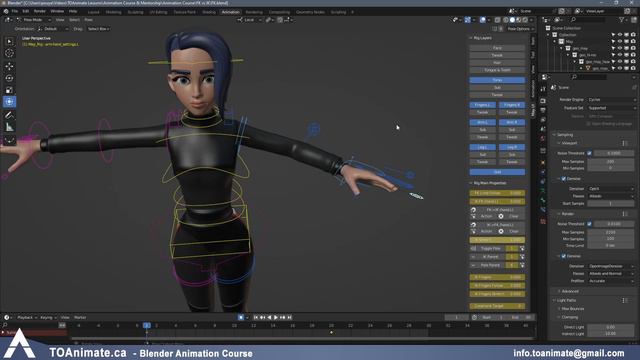Play the animation forward
The image size is (640, 360).
[276, 317]
